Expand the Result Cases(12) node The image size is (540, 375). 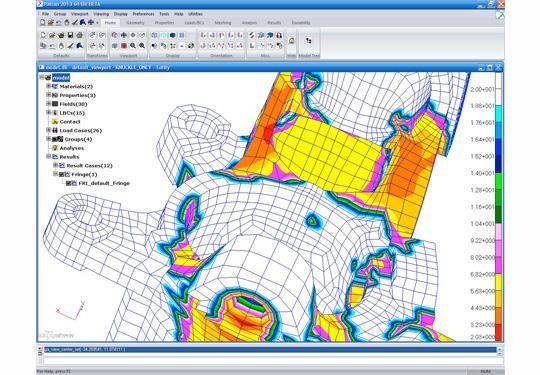[x=55, y=165]
